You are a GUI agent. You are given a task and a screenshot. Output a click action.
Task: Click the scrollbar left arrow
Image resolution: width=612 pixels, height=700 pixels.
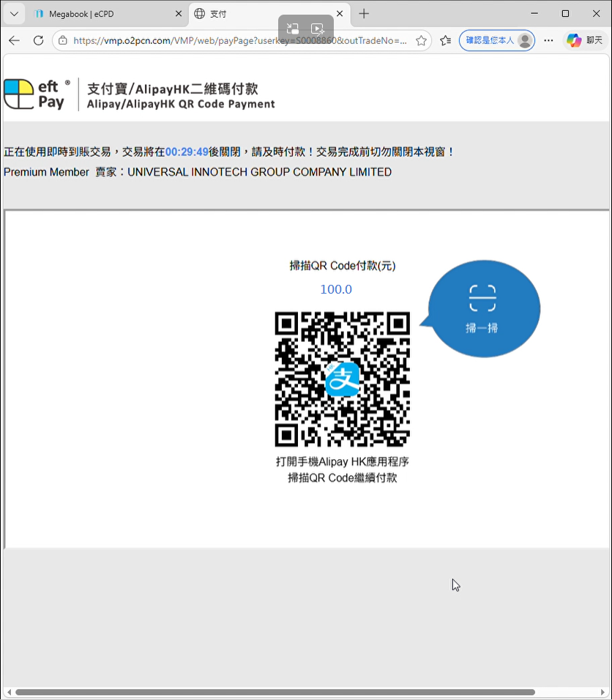tap(9, 693)
